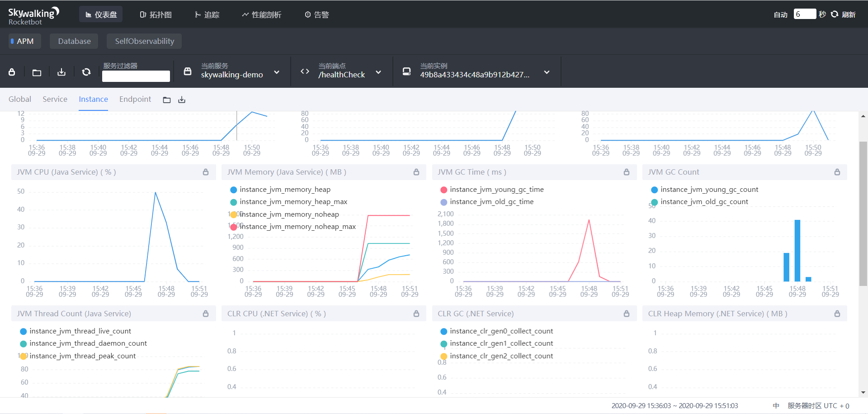The height and width of the screenshot is (414, 868).
Task: Toggle instance_jvm_memory_noheap_max legend series
Action: 293,227
